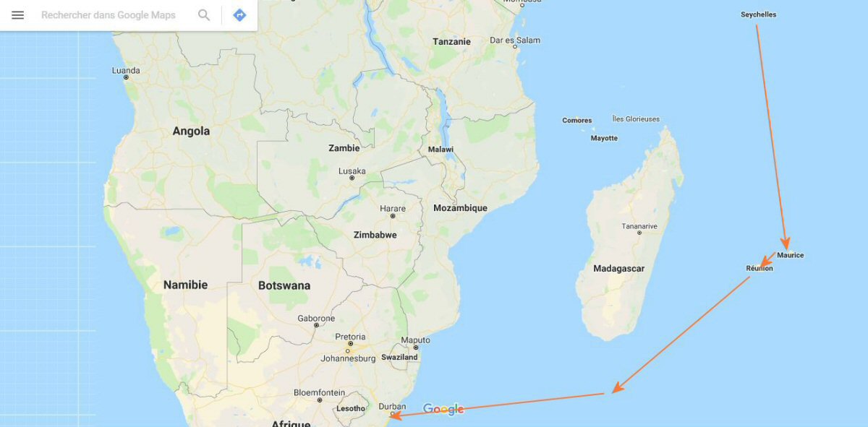Image resolution: width=868 pixels, height=427 pixels.
Task: Click the magnifying glass search icon
Action: click(x=205, y=14)
